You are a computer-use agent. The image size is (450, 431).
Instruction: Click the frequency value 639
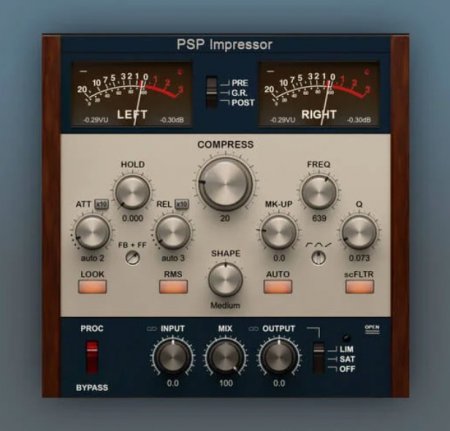(319, 218)
